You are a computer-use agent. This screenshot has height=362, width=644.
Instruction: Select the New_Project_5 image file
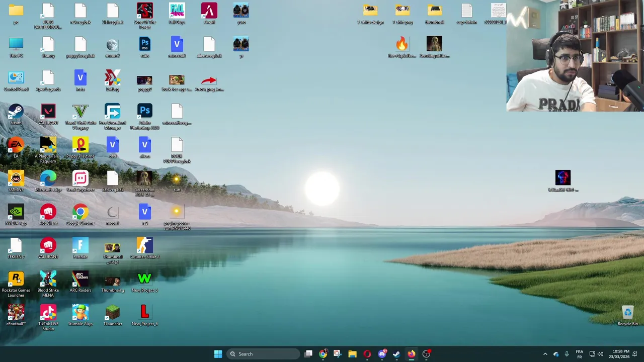(x=144, y=282)
